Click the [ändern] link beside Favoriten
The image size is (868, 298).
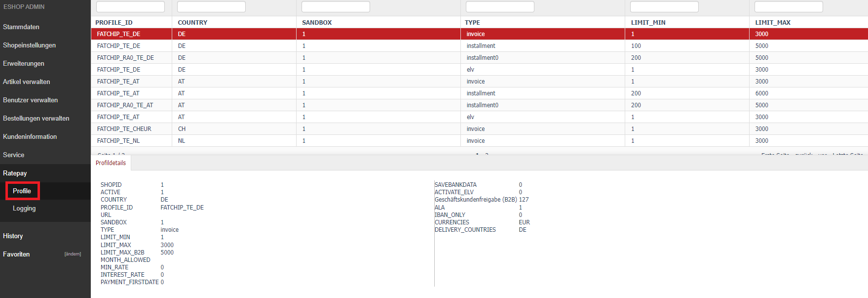[x=73, y=255]
